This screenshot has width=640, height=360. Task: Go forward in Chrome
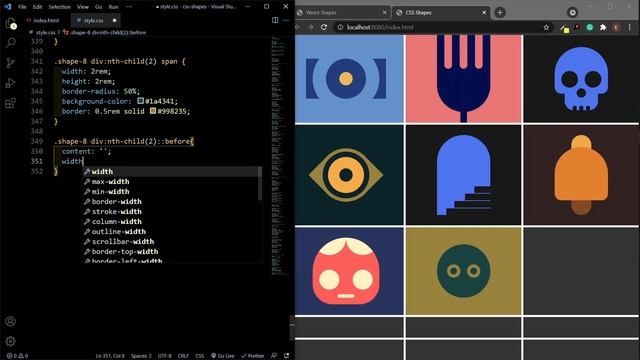tap(311, 27)
